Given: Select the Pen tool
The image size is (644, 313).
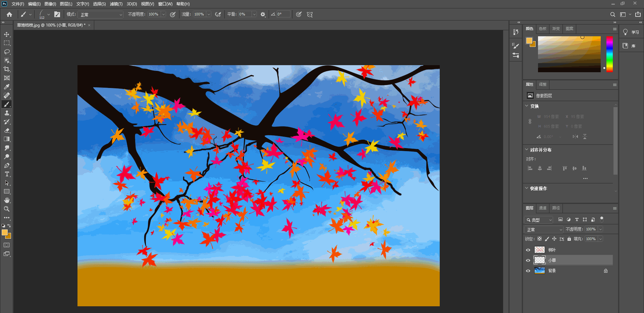Looking at the screenshot, I should [7, 165].
